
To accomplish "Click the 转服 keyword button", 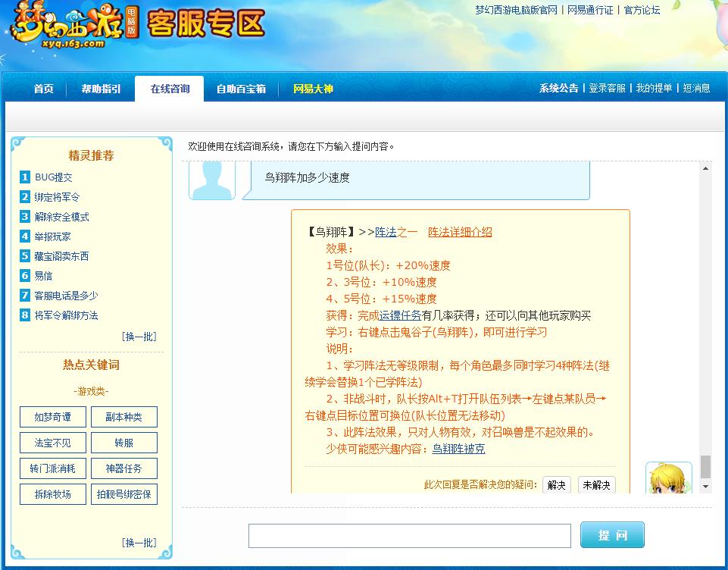I will coord(123,442).
